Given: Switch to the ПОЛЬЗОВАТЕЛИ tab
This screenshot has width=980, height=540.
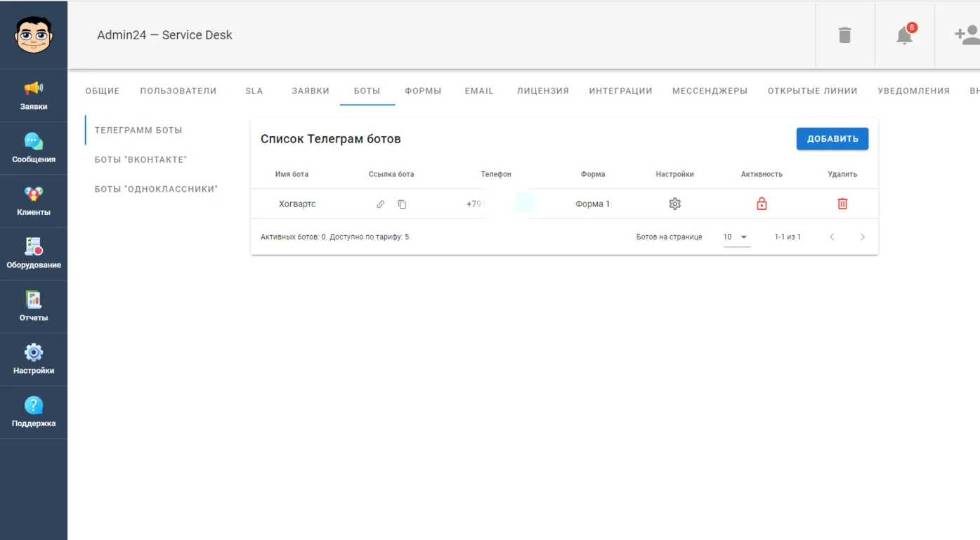Looking at the screenshot, I should (178, 91).
